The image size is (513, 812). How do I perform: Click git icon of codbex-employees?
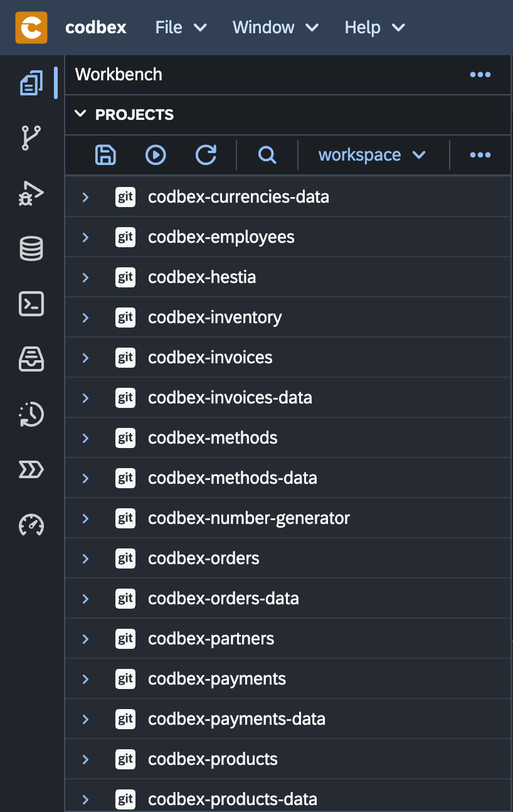125,237
